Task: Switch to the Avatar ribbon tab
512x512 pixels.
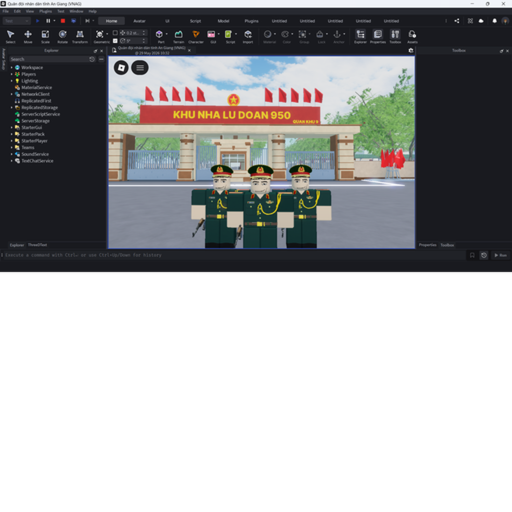Action: pos(139,21)
